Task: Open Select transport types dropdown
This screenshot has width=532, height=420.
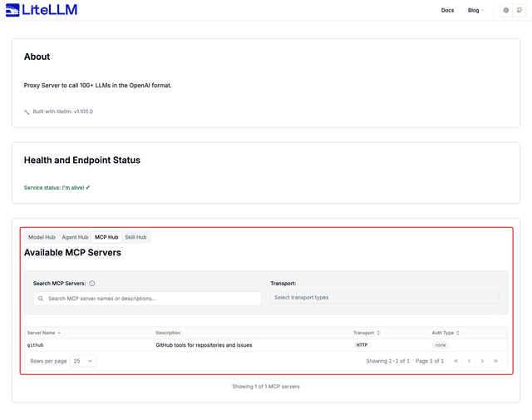Action: pyautogui.click(x=384, y=298)
